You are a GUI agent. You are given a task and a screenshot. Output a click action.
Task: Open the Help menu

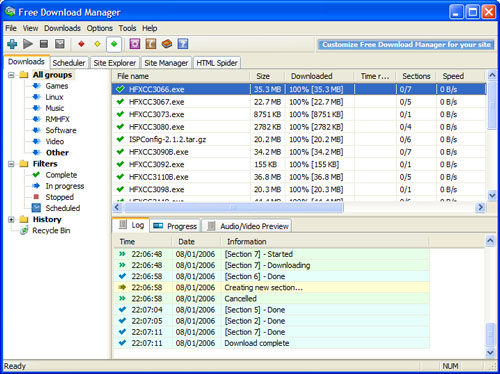(x=150, y=28)
